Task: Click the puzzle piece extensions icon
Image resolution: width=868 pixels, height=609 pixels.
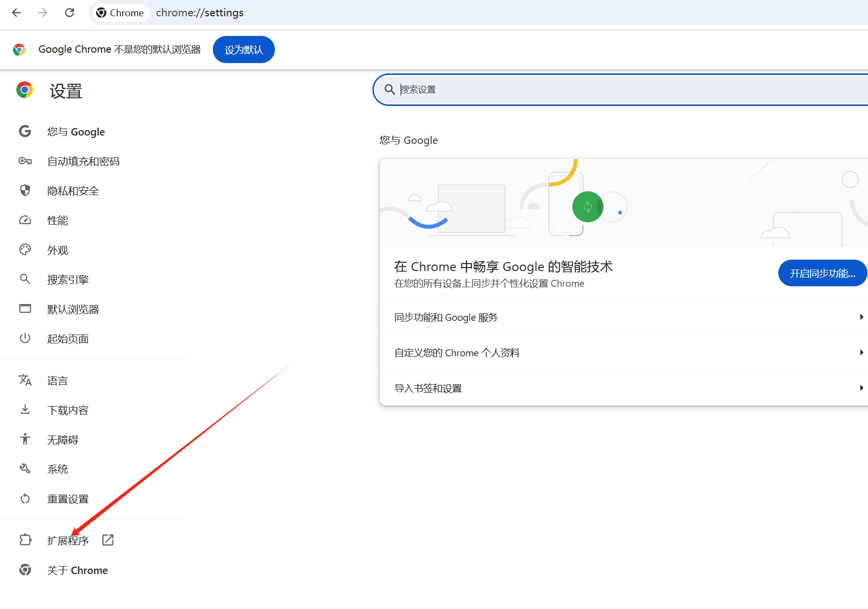Action: tap(25, 540)
